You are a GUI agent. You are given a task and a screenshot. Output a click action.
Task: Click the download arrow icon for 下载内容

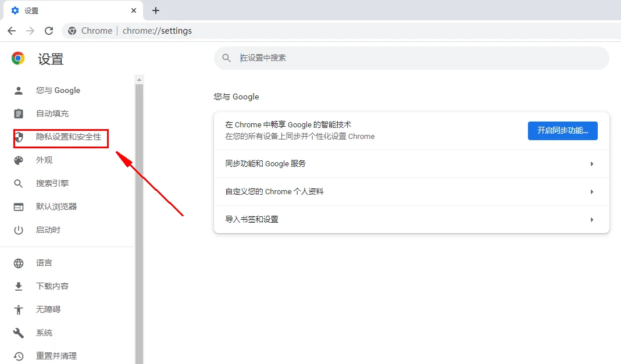tap(18, 286)
